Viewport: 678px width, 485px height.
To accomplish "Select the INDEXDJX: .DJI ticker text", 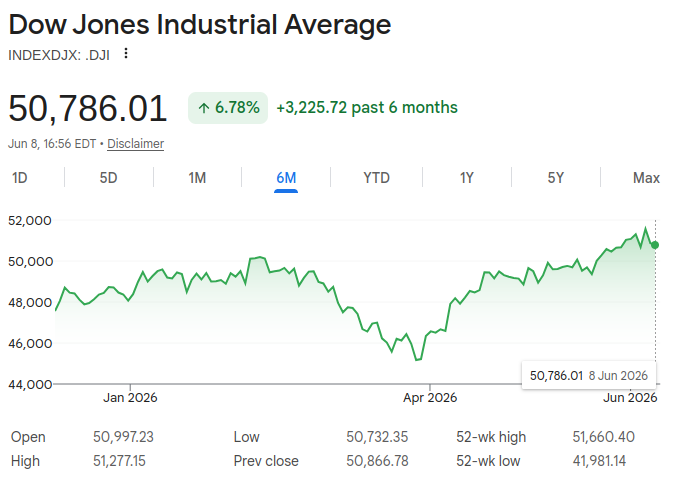I will [x=59, y=55].
